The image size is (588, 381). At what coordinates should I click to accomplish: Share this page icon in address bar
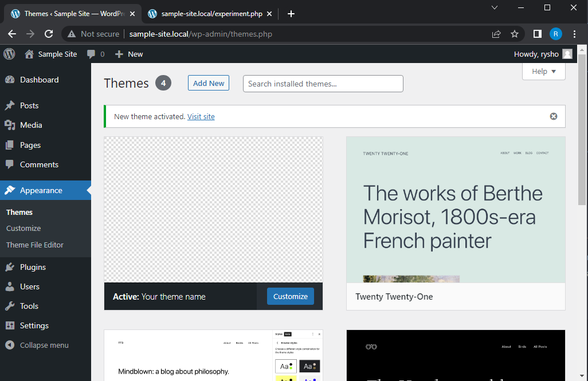(x=496, y=34)
